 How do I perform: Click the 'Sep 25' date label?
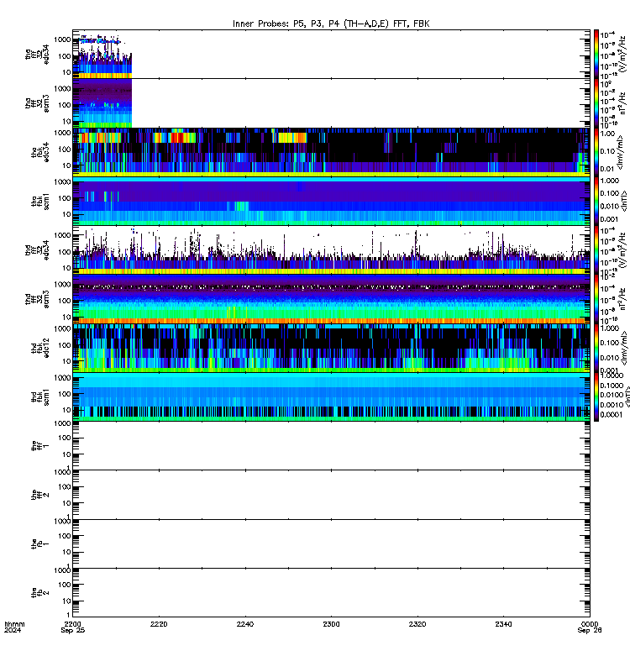pyautogui.click(x=73, y=630)
